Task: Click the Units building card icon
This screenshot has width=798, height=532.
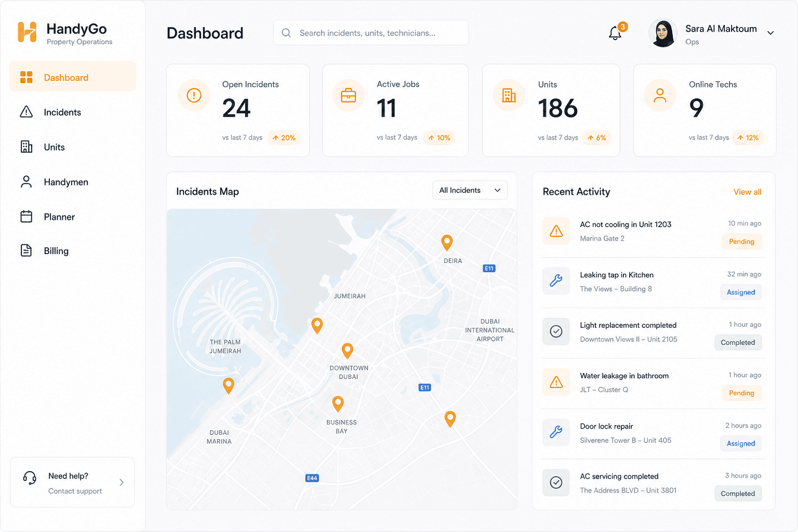Action: (509, 95)
